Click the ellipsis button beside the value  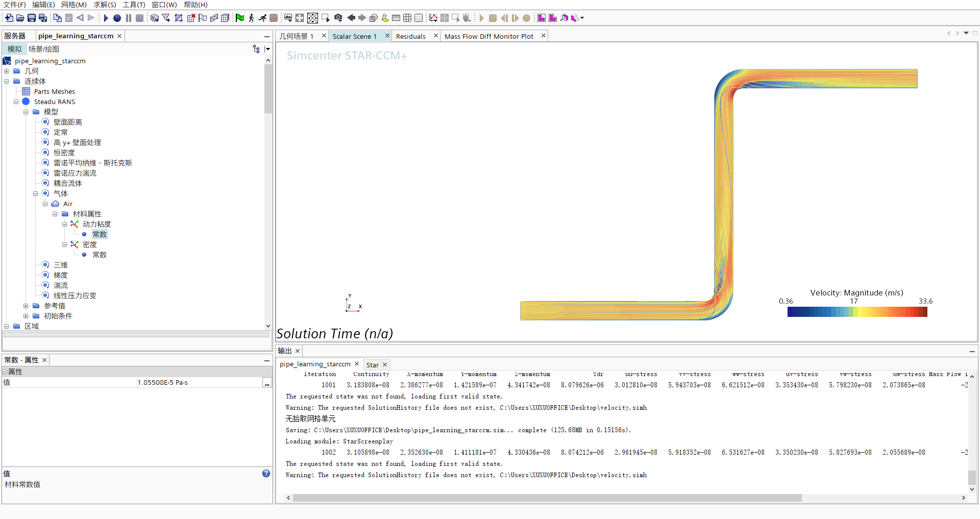(x=267, y=383)
